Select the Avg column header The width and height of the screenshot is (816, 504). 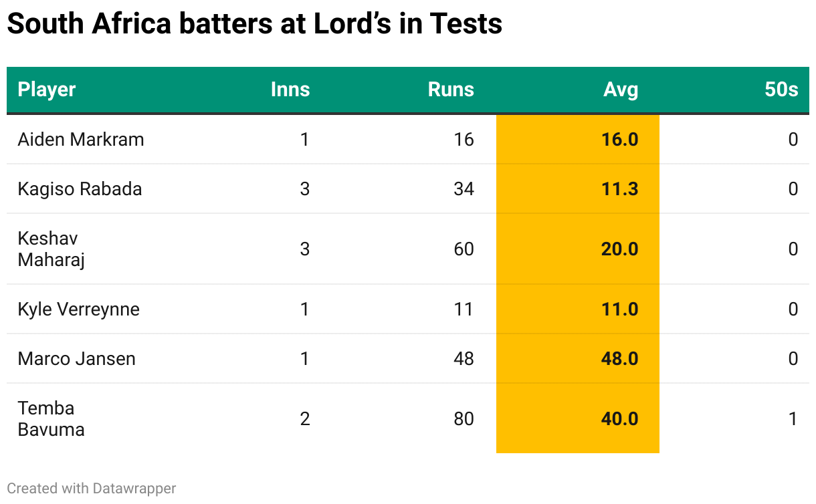pyautogui.click(x=621, y=90)
